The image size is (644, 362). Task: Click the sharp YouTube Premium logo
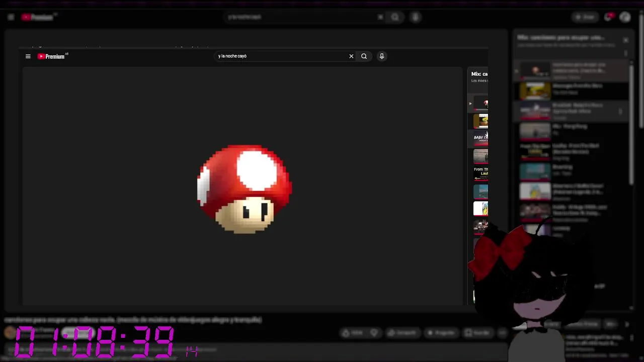point(52,56)
